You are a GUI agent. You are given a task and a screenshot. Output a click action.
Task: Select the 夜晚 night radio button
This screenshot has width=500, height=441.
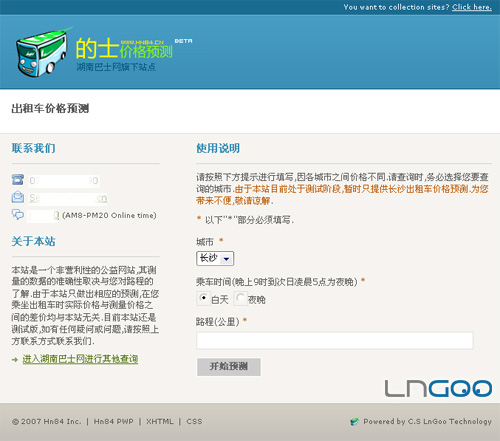pyautogui.click(x=240, y=298)
